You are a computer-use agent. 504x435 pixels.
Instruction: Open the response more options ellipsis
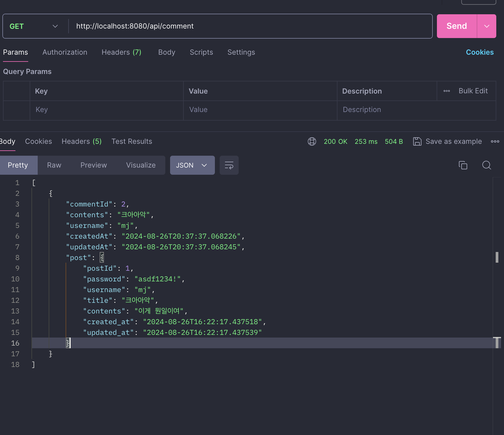[495, 141]
